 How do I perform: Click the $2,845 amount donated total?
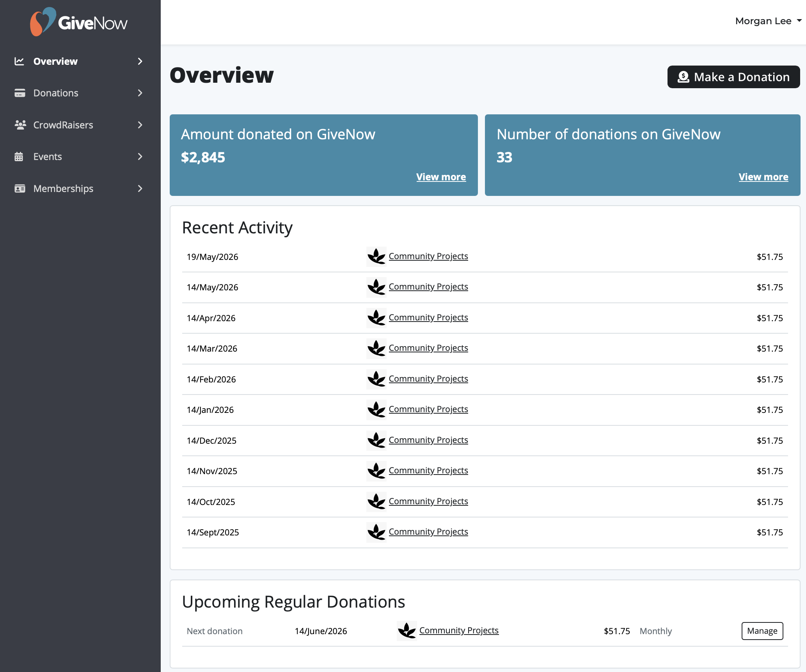(203, 157)
